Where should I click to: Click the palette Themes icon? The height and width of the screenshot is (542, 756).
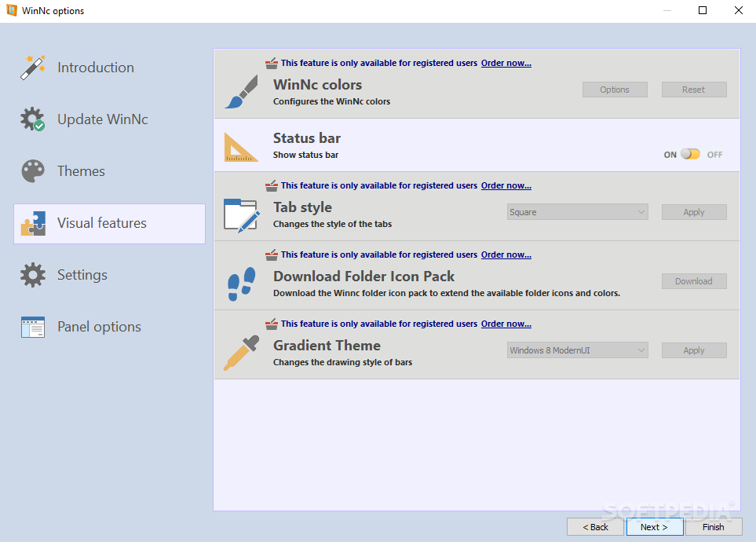point(33,171)
